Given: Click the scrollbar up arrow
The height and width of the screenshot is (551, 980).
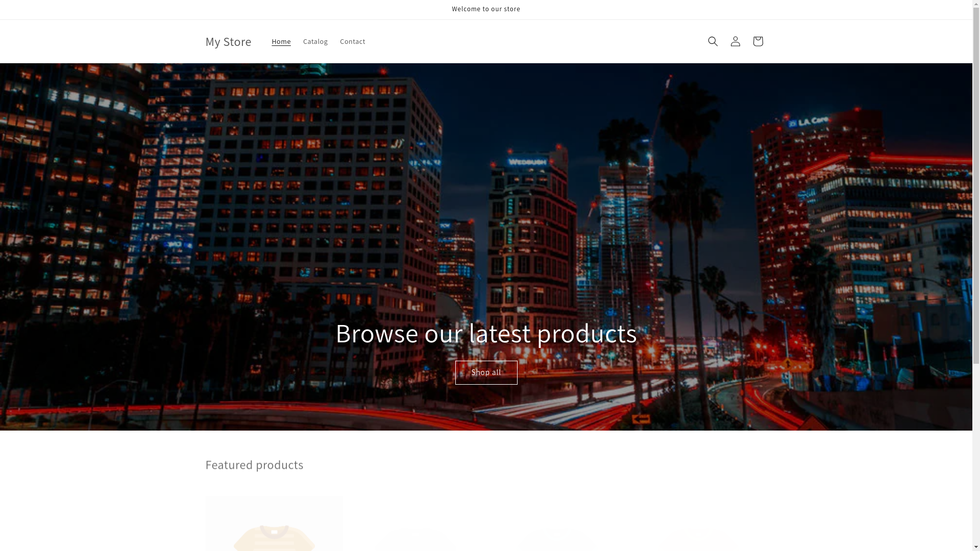Looking at the screenshot, I should (x=976, y=4).
